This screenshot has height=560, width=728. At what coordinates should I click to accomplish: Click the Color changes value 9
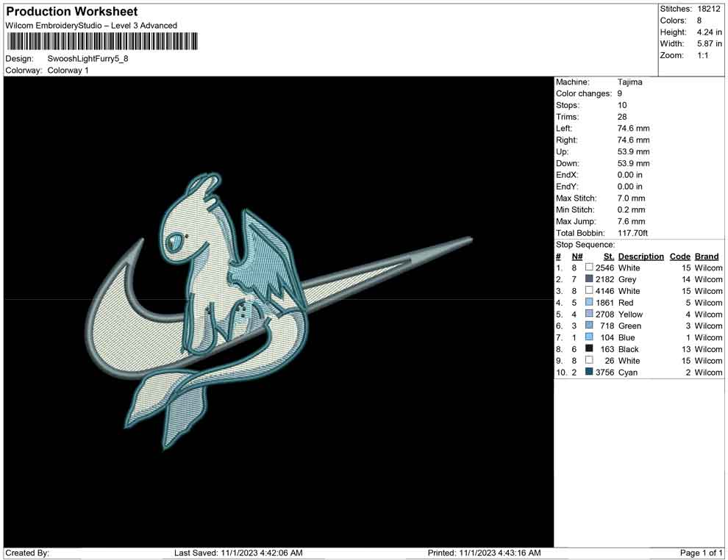click(620, 94)
